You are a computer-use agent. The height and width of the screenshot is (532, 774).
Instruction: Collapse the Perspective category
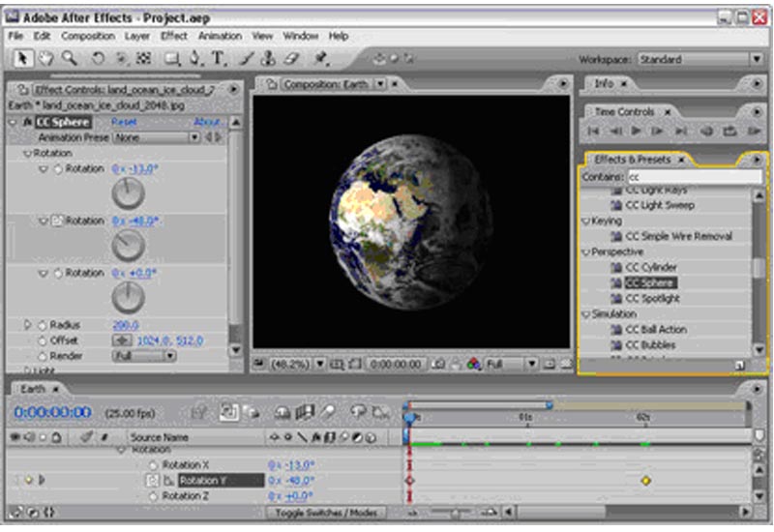point(586,252)
